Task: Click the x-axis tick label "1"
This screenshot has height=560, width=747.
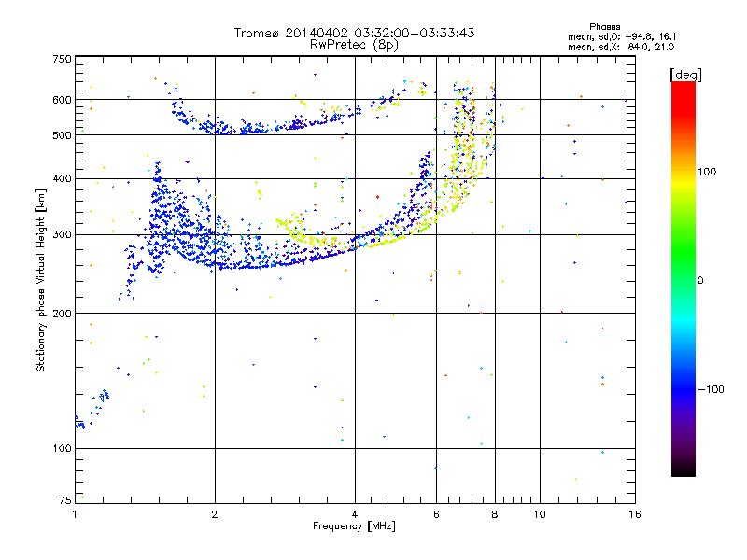Action: coord(75,514)
